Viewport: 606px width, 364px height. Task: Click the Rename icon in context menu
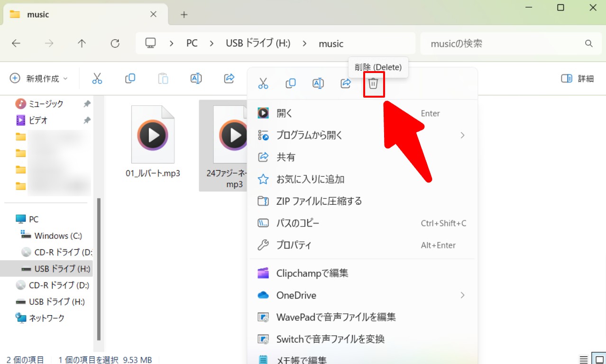click(x=318, y=84)
